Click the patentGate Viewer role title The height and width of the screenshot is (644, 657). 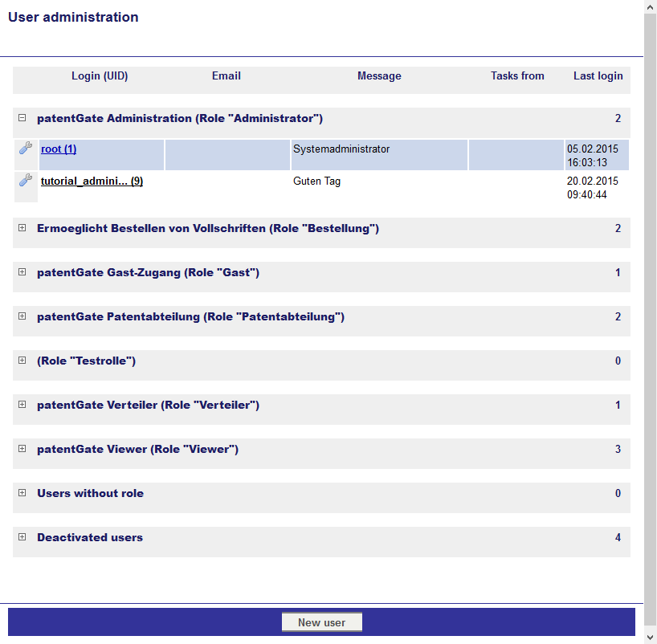[x=137, y=449]
